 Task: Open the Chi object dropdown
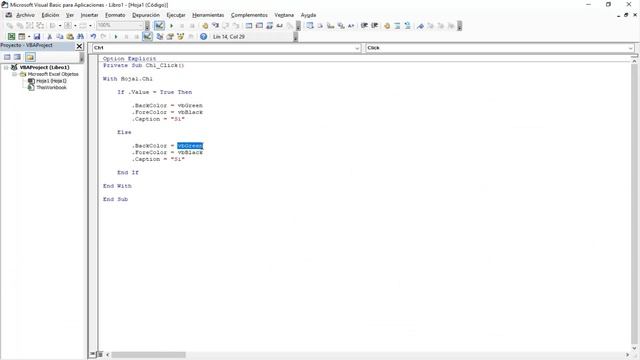(357, 48)
